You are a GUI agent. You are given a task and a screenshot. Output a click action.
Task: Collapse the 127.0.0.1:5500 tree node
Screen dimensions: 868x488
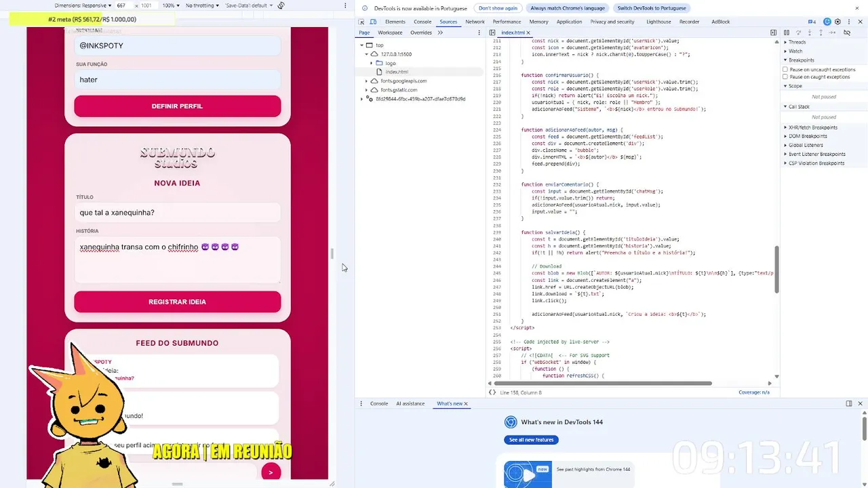(367, 54)
